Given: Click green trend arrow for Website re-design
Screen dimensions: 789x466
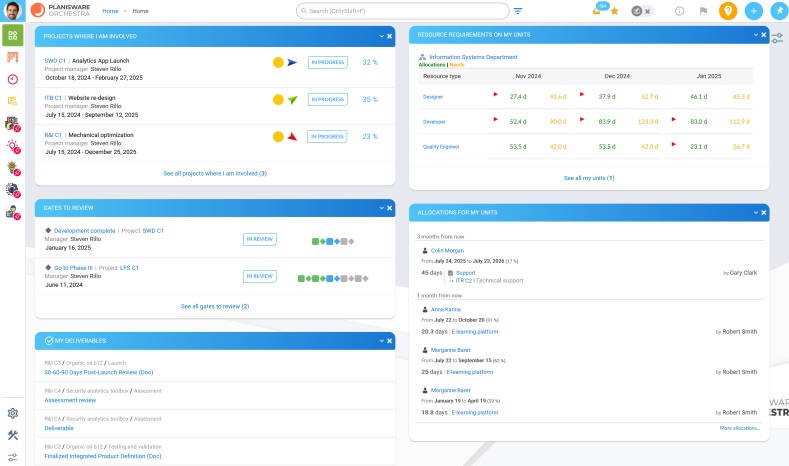Looking at the screenshot, I should [x=292, y=100].
